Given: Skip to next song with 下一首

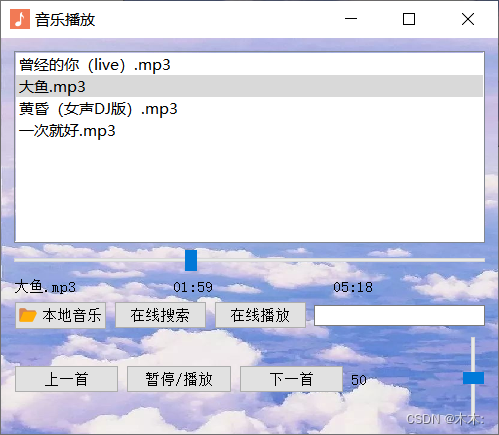Looking at the screenshot, I should (x=291, y=379).
